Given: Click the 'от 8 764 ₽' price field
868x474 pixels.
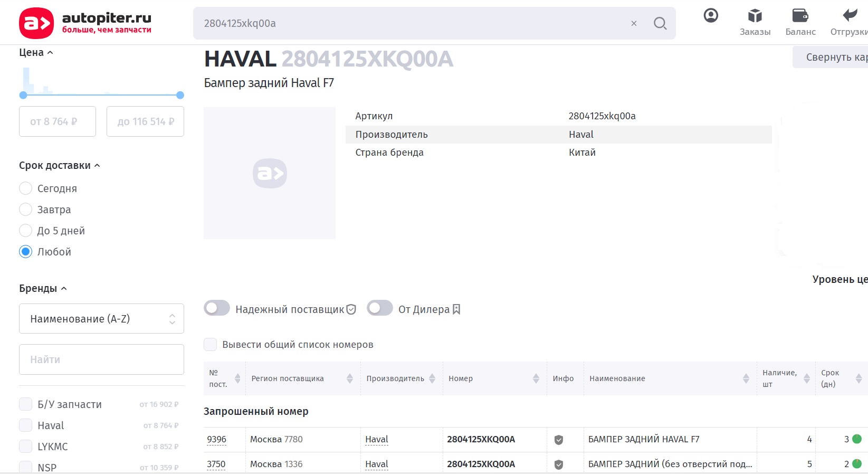Looking at the screenshot, I should [58, 121].
